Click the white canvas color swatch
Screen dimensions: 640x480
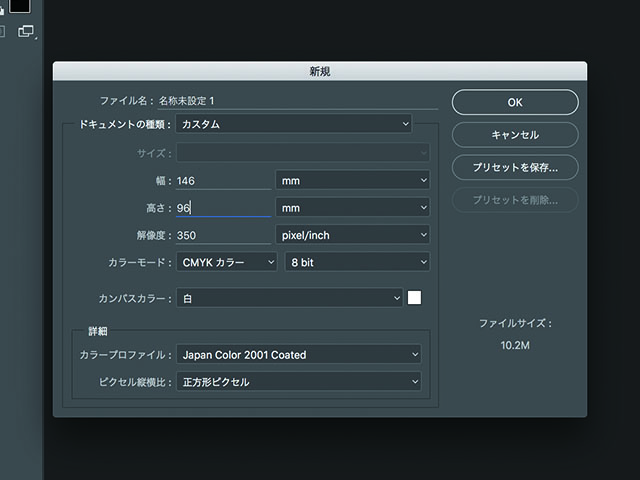tap(414, 298)
